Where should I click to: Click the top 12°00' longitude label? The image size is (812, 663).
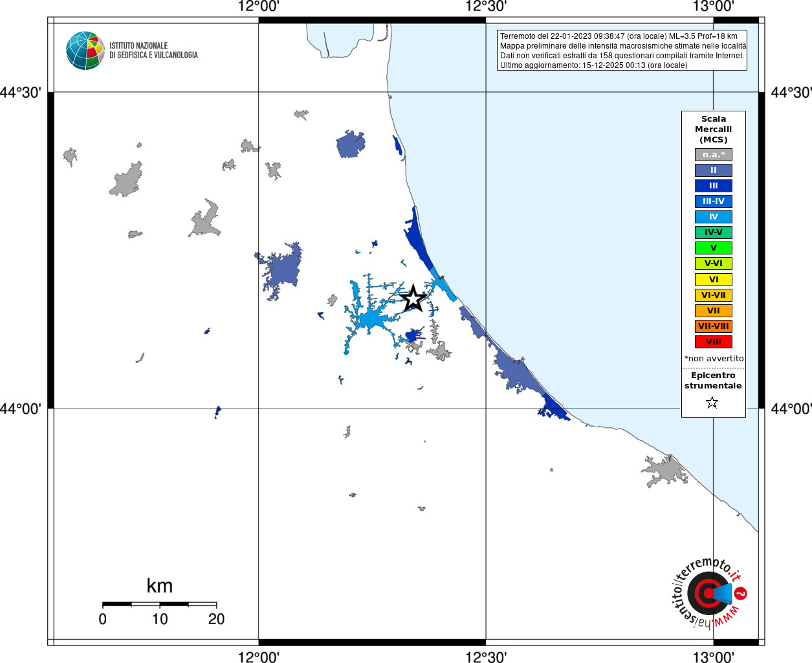point(258,7)
